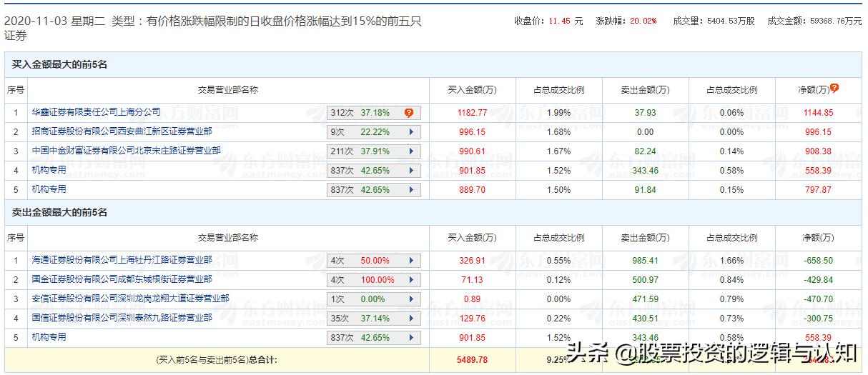Click volume value 5404.53万股
868x375 pixels.
pos(729,21)
